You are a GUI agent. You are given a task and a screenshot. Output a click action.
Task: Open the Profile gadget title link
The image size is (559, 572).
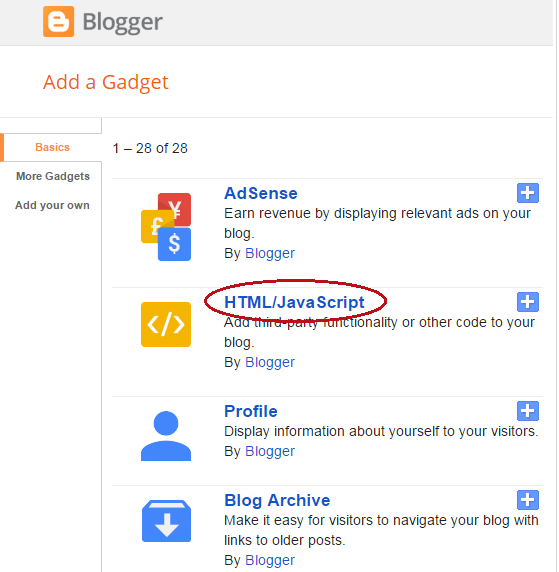click(251, 411)
